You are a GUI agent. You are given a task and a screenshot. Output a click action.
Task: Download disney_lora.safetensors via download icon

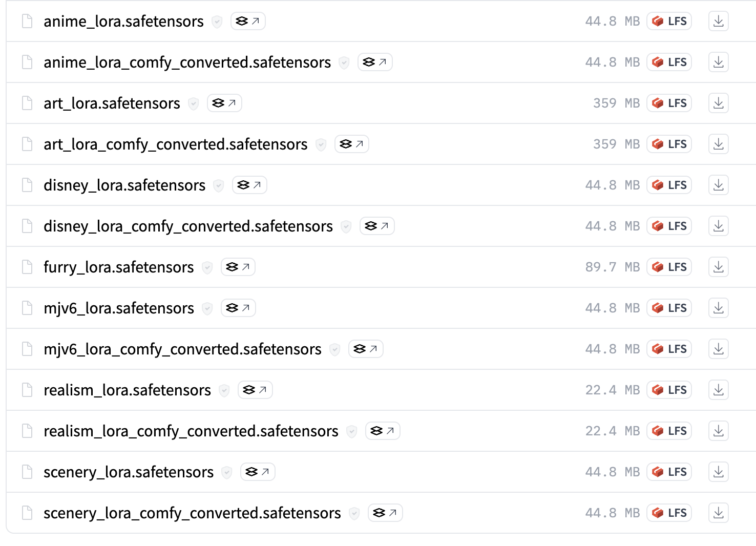(718, 185)
